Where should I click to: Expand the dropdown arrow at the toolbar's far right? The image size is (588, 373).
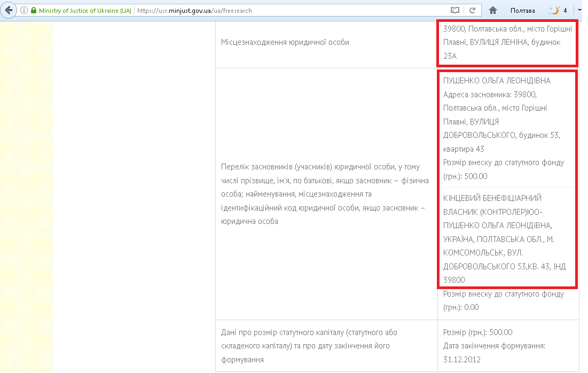pyautogui.click(x=579, y=10)
